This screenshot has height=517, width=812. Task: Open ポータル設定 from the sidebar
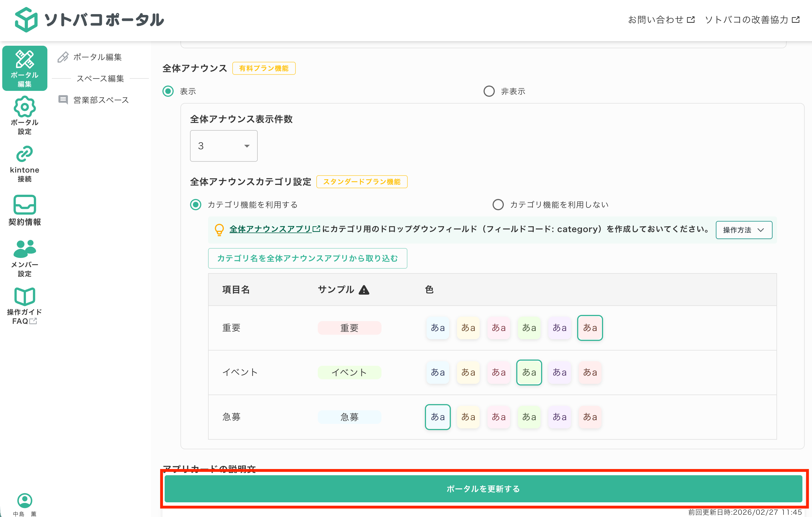pos(24,115)
